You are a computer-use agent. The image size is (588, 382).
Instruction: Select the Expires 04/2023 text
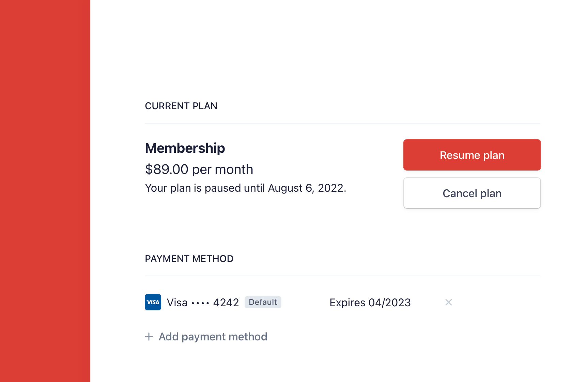[370, 303]
